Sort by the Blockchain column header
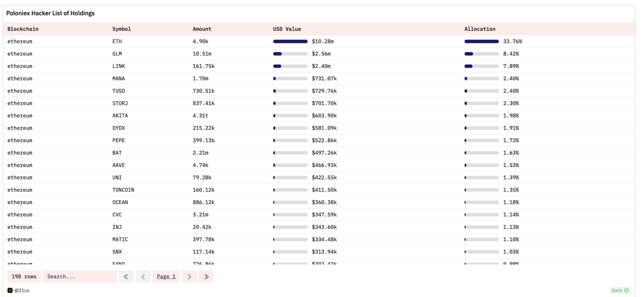This screenshot has width=644, height=297. [23, 29]
